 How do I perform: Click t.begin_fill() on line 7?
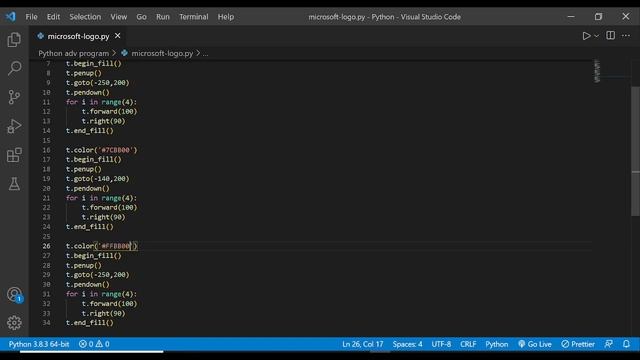pos(93,64)
